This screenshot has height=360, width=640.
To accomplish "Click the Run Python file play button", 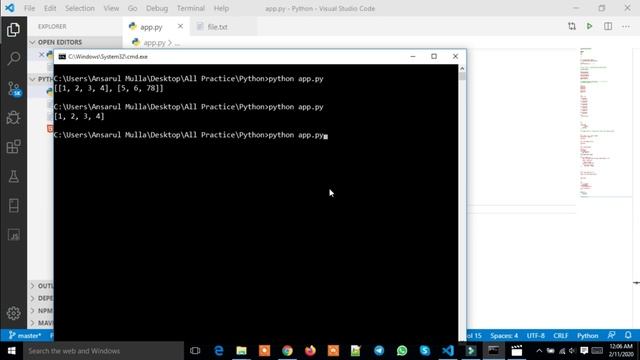I will click(x=589, y=26).
